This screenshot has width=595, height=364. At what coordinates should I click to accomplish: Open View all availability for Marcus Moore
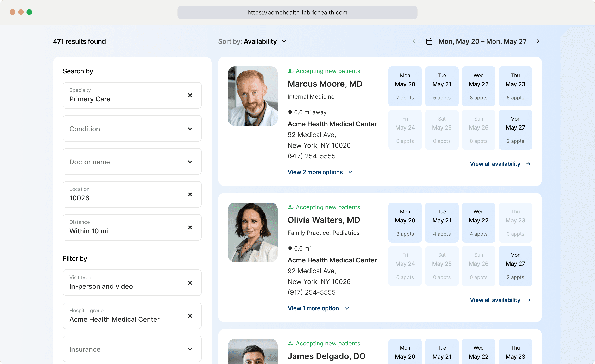[x=500, y=164]
